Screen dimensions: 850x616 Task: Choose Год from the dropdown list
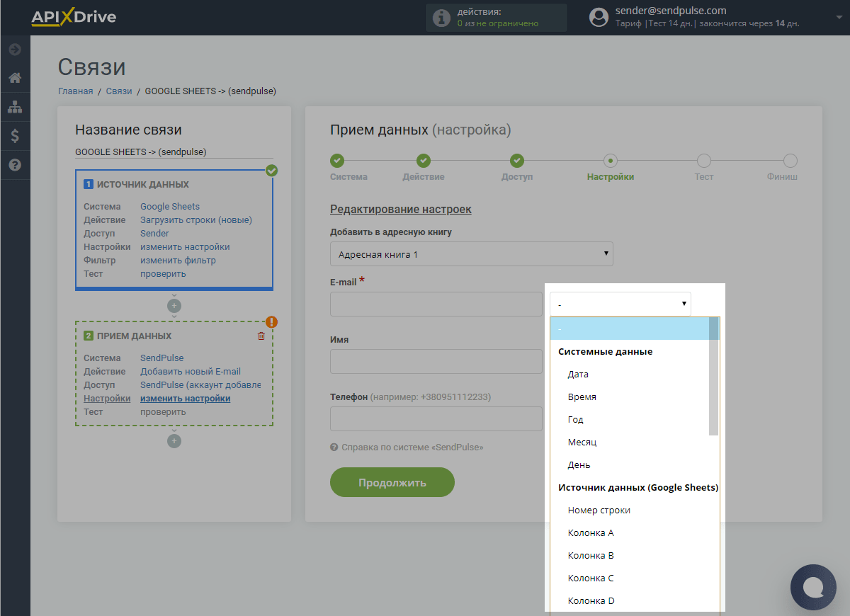click(x=630, y=419)
